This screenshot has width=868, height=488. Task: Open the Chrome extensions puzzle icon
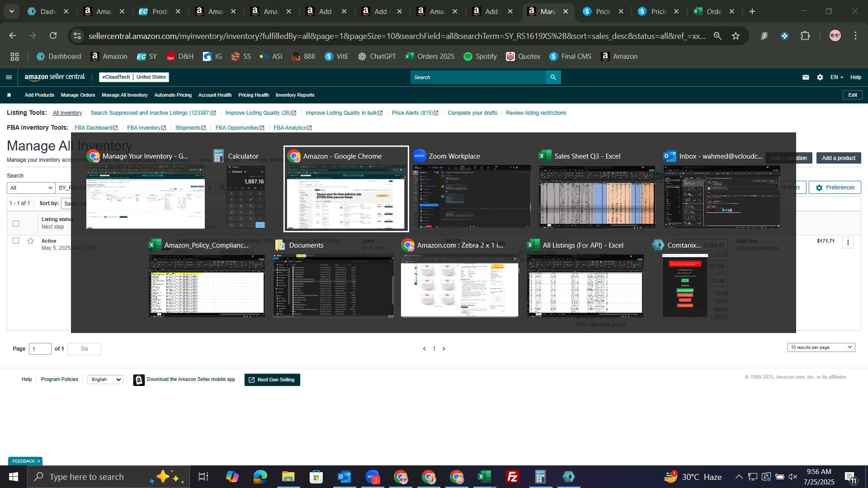pyautogui.click(x=805, y=36)
